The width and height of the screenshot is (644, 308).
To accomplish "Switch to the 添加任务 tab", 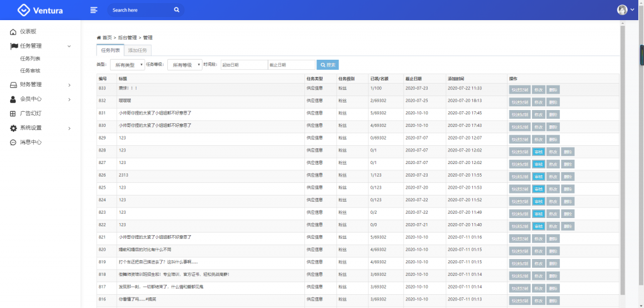I will pos(138,50).
